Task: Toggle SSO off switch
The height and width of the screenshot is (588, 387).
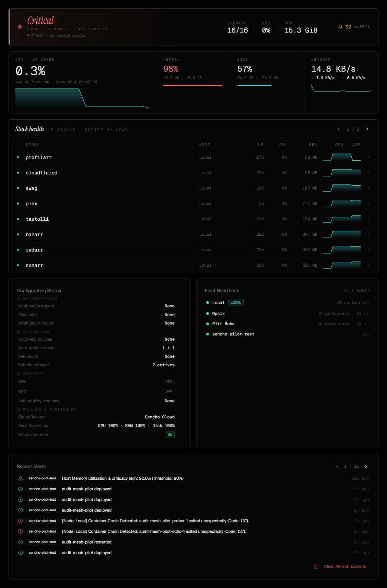Action: [169, 391]
